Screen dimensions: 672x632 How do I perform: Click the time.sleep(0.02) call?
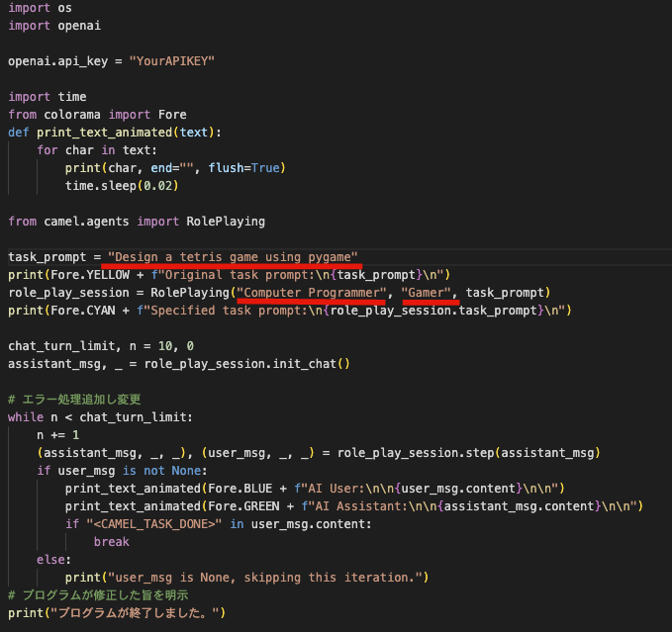[x=122, y=186]
